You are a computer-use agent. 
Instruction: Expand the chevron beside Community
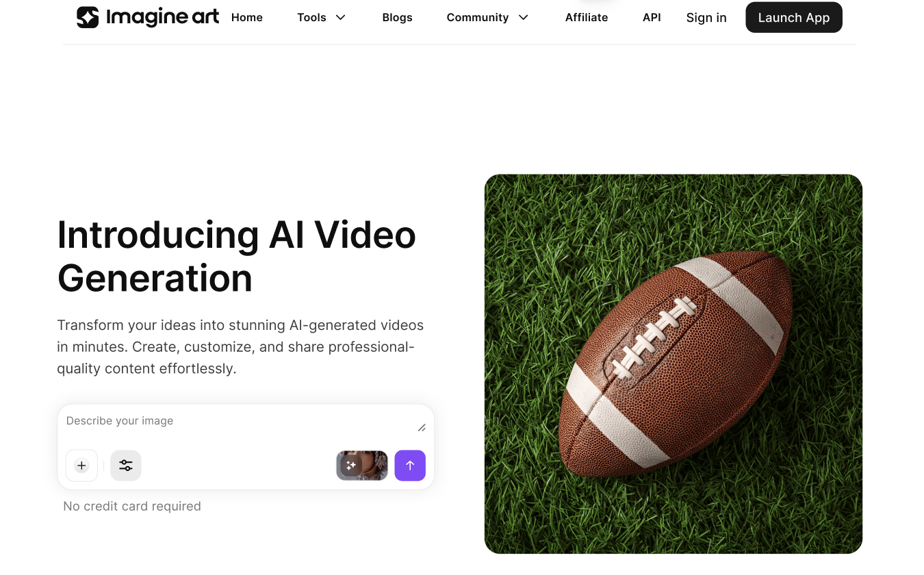tap(524, 18)
